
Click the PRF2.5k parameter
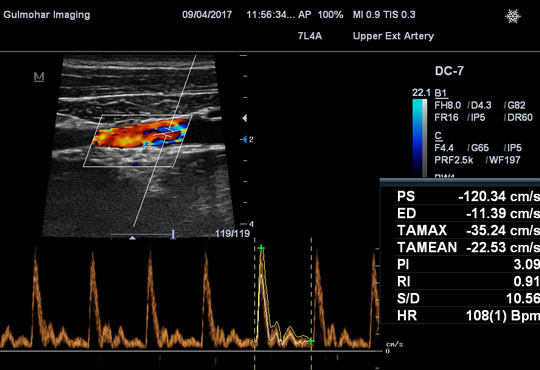tap(454, 160)
